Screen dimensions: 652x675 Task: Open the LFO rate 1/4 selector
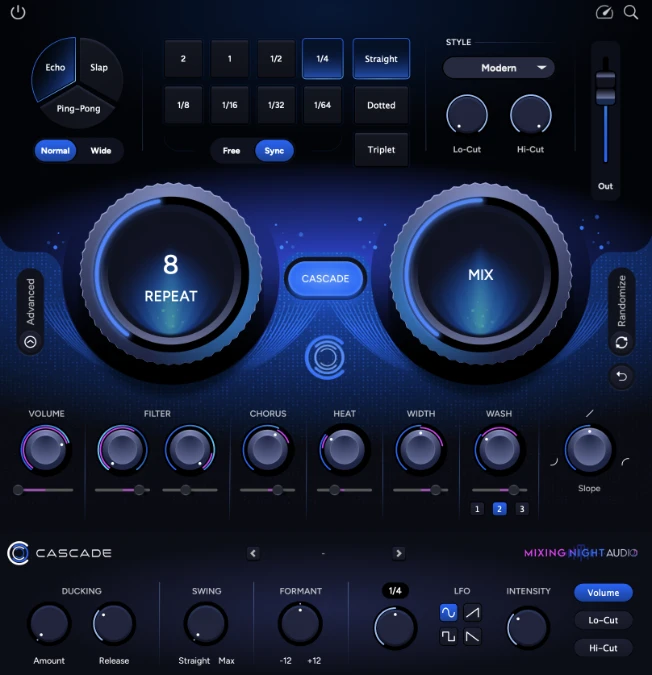(395, 591)
